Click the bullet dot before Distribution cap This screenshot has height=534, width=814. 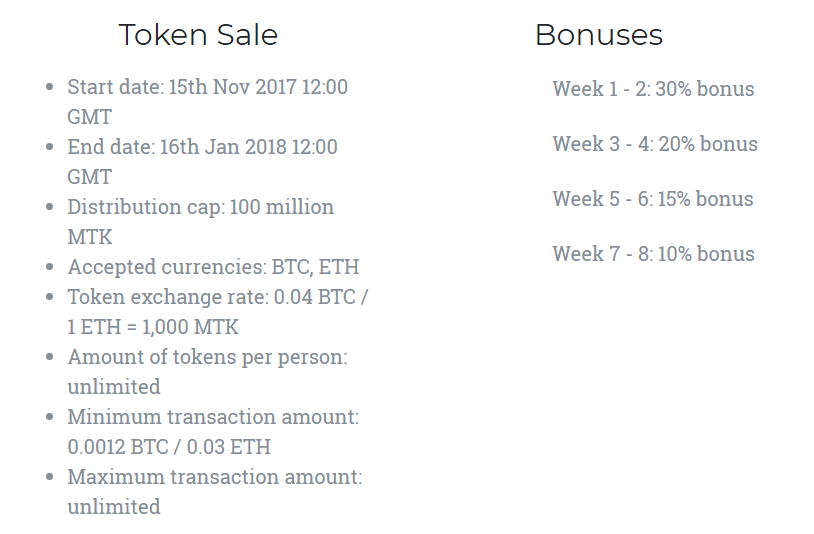[x=50, y=207]
